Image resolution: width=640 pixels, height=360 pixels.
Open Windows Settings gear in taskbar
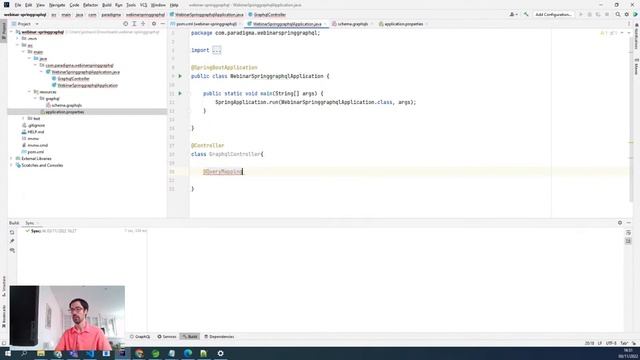click(x=220, y=353)
